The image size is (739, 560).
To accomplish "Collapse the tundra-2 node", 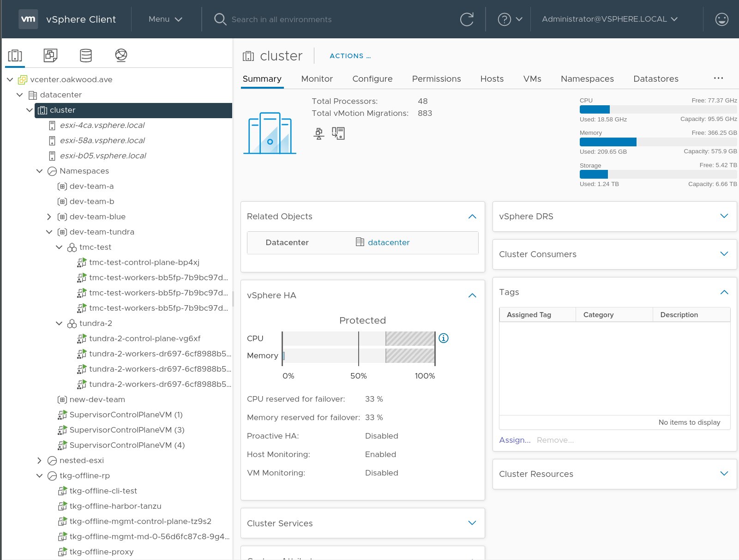I will [59, 323].
